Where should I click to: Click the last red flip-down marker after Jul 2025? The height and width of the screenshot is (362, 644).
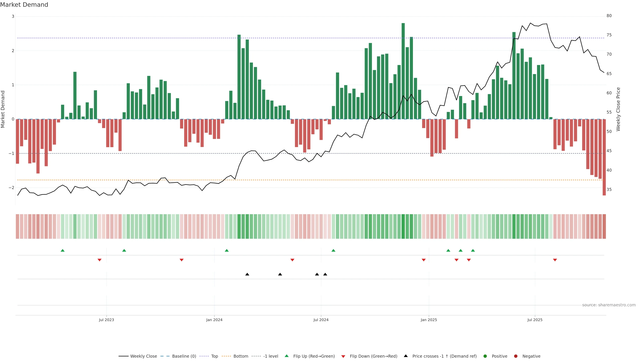coord(555,260)
